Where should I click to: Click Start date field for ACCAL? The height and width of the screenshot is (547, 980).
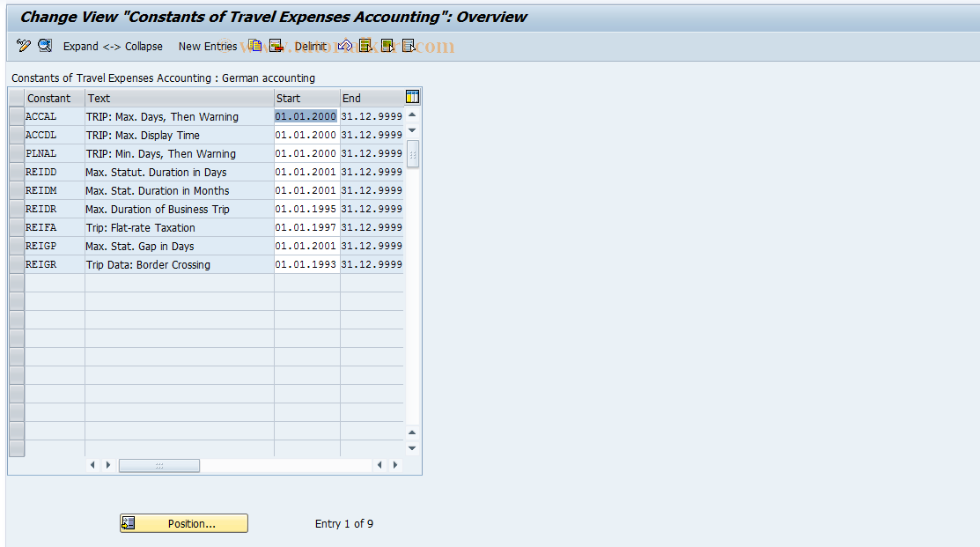pos(306,116)
